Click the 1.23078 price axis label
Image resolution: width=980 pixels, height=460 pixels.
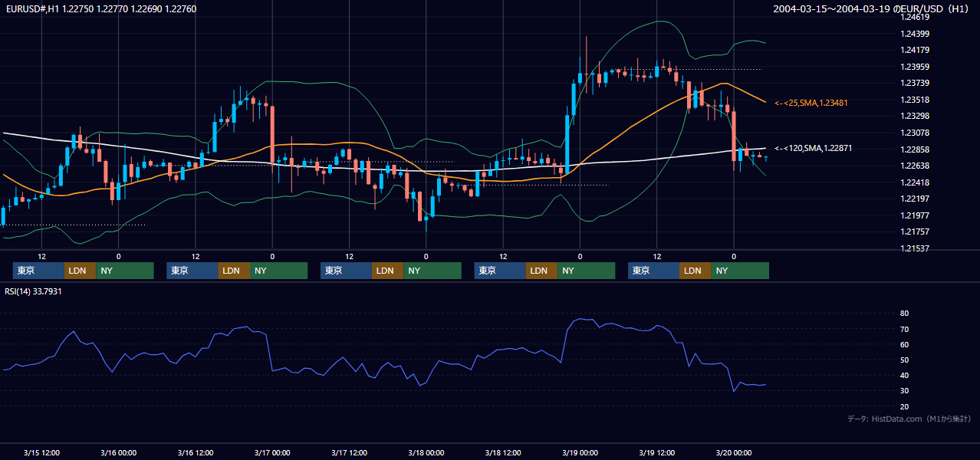(916, 133)
